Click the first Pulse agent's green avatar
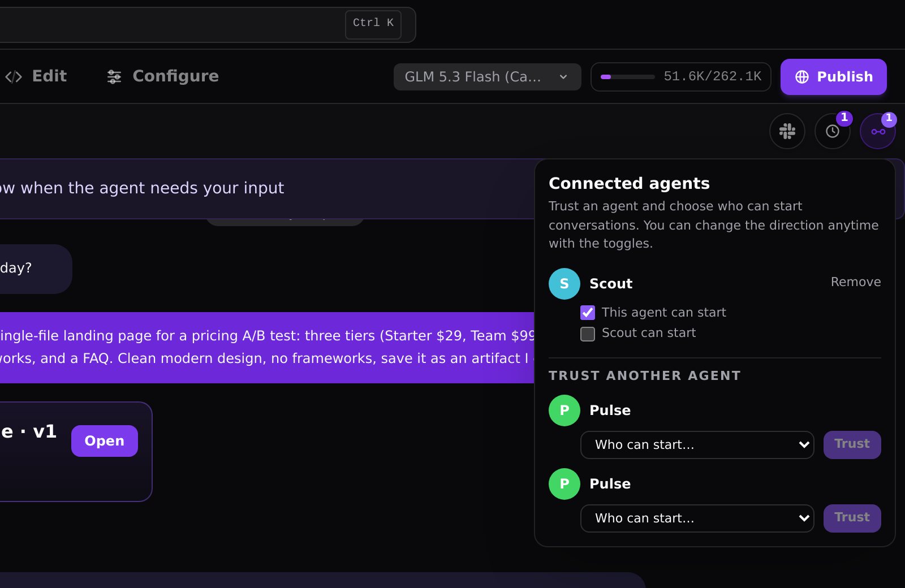This screenshot has width=905, height=588. [564, 410]
